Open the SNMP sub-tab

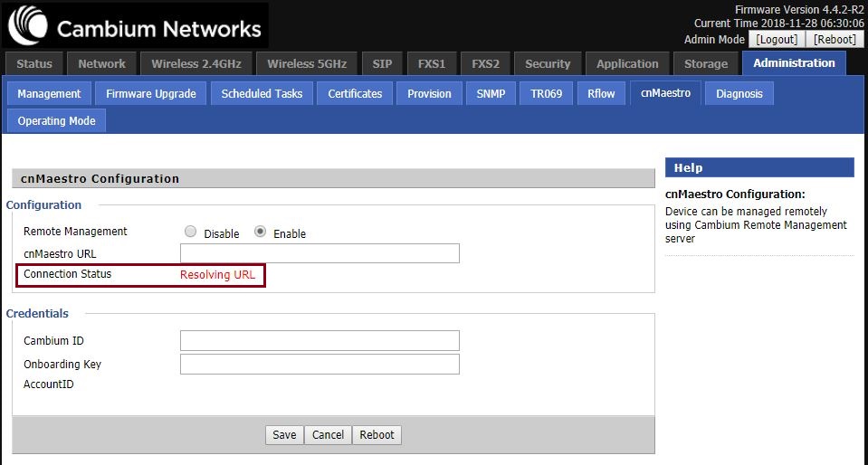tap(491, 93)
